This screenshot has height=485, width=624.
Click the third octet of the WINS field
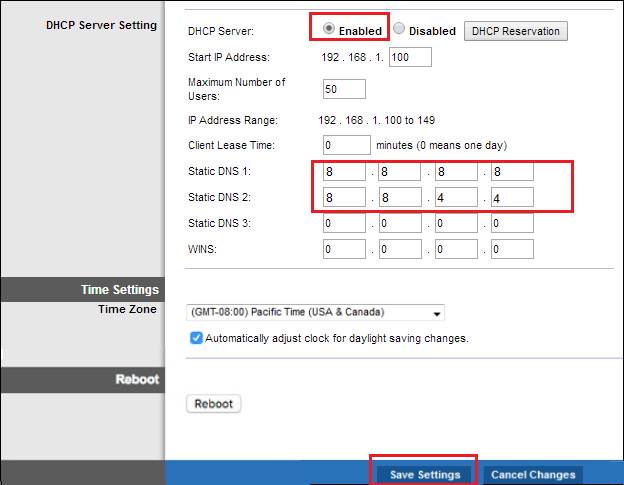point(456,249)
